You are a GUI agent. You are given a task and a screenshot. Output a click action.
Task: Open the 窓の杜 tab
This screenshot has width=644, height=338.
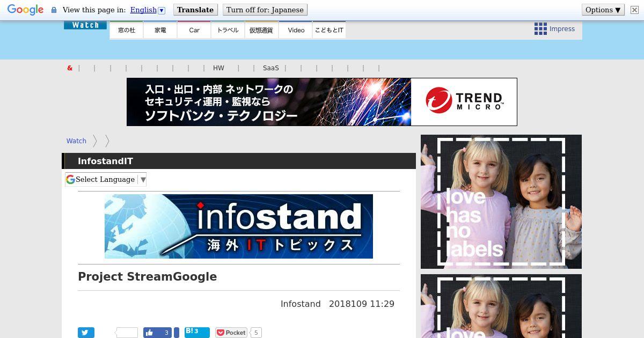[127, 30]
